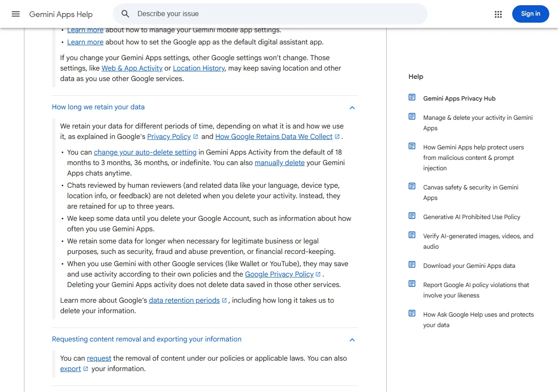
Task: Open 'How Google Retains Data We Collect' link
Action: pos(274,137)
